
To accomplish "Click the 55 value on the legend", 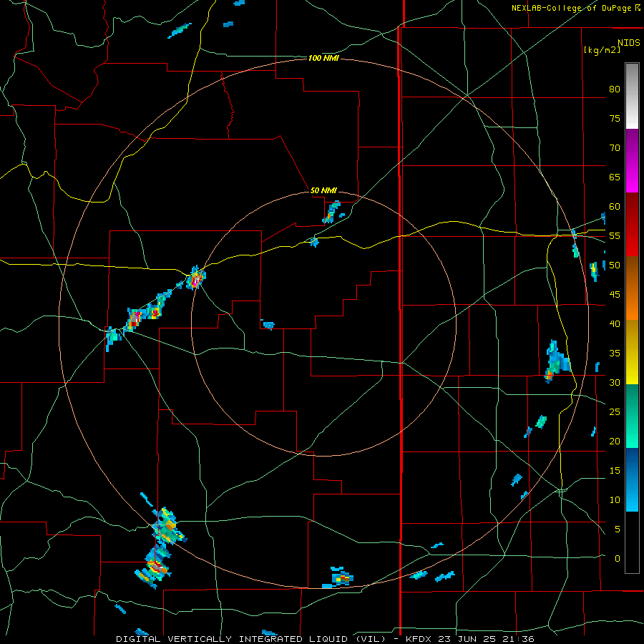I will click(615, 236).
